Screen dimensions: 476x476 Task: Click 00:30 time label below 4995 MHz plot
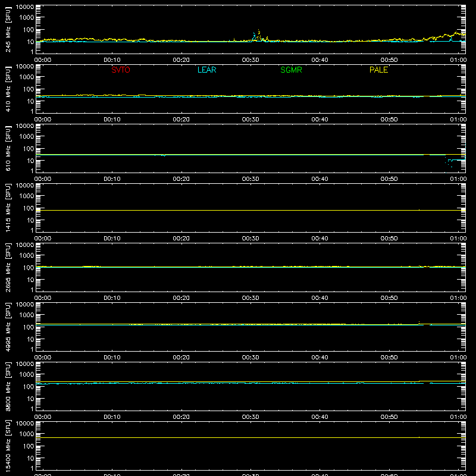(x=250, y=358)
